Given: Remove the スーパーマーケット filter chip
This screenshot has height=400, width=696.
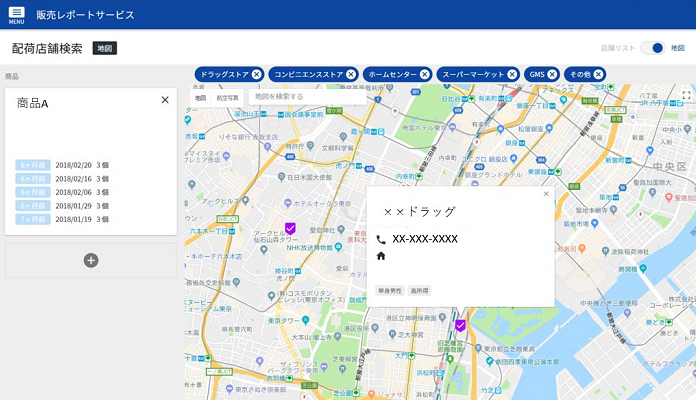Looking at the screenshot, I should 512,75.
